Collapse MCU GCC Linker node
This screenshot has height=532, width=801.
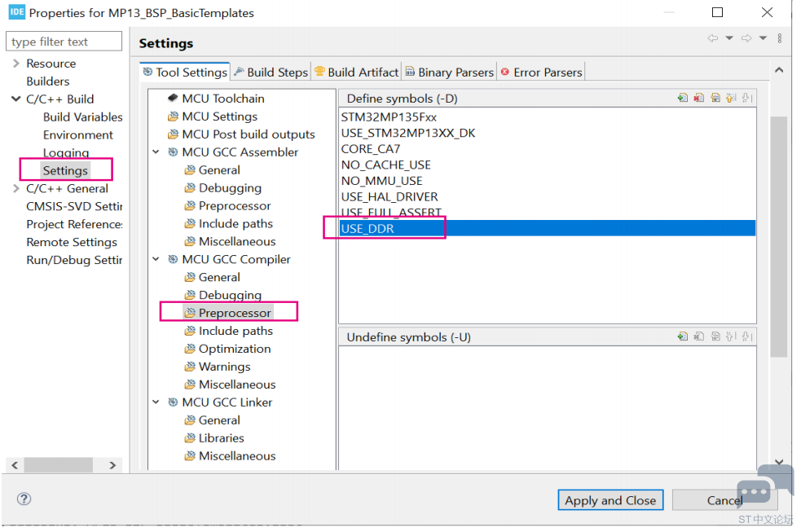(x=156, y=402)
